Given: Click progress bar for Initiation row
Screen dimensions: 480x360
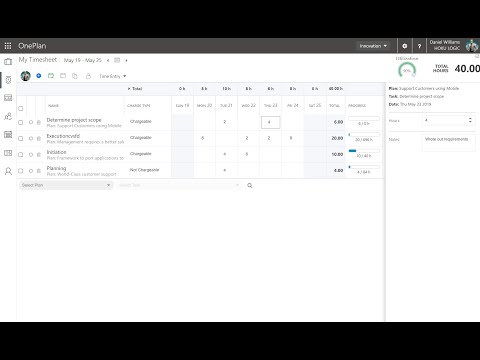Looking at the screenshot, I should (x=364, y=151).
